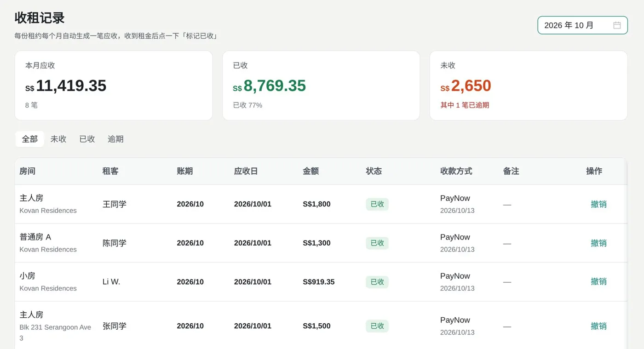Screen dimensions: 644x349
Task: Click the 2026 年 10 月 month input field
Action: 582,25
